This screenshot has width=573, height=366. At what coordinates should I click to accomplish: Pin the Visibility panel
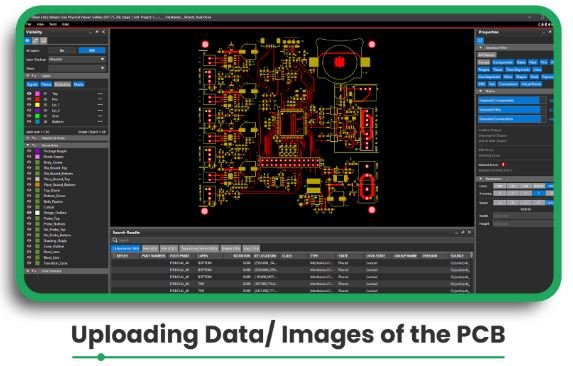(x=97, y=32)
